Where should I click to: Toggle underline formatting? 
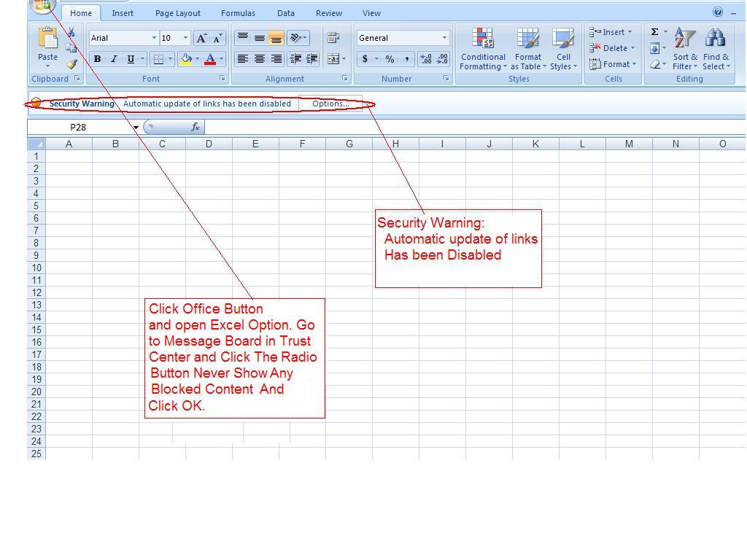point(130,59)
